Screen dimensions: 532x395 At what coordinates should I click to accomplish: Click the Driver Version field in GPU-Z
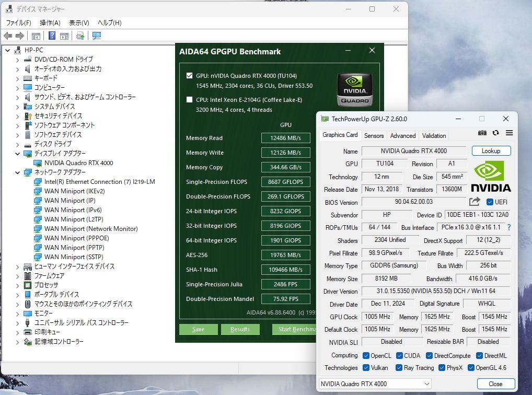pyautogui.click(x=436, y=291)
